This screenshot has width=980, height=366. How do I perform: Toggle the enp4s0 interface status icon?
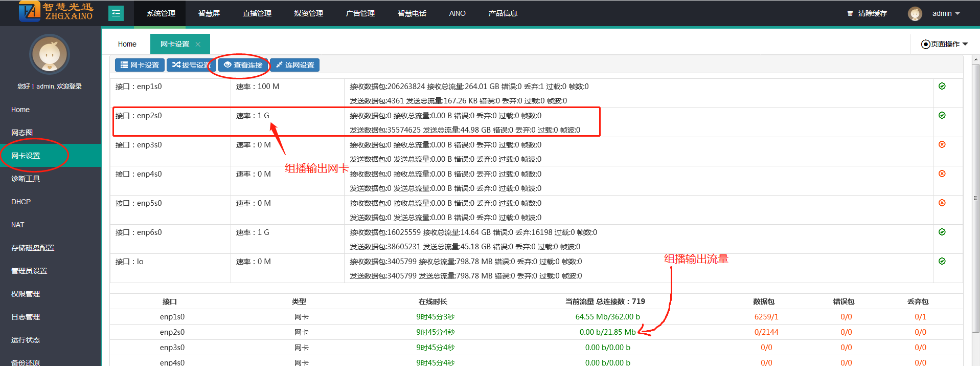click(942, 174)
